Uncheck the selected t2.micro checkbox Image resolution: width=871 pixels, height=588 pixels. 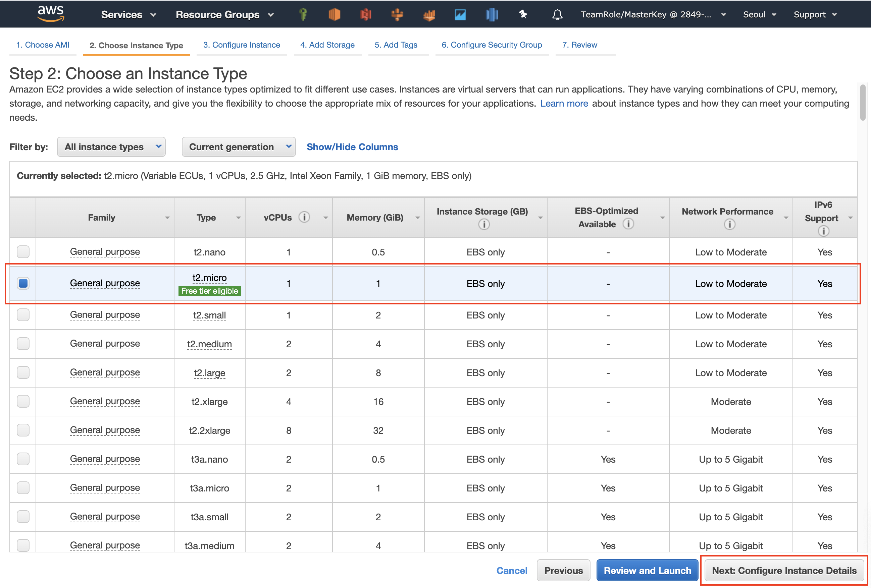click(x=23, y=283)
